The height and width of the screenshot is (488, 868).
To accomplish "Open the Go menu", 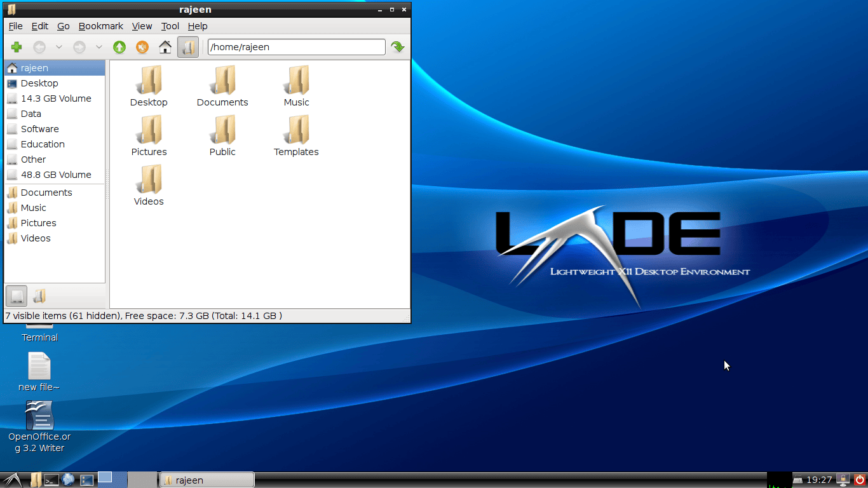I will click(64, 26).
